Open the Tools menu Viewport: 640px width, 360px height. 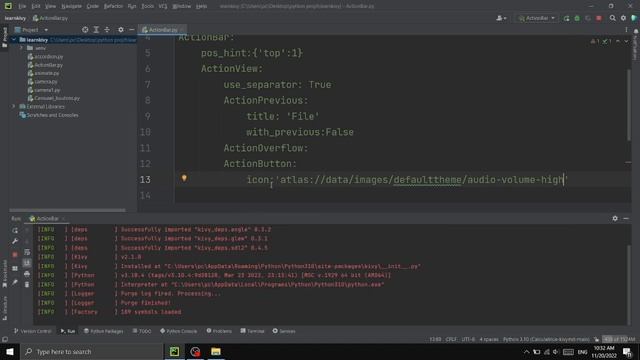pyautogui.click(x=148, y=6)
